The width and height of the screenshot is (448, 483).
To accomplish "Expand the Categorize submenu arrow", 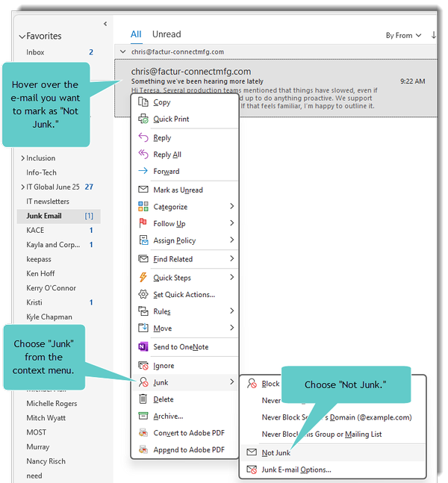I will (231, 207).
